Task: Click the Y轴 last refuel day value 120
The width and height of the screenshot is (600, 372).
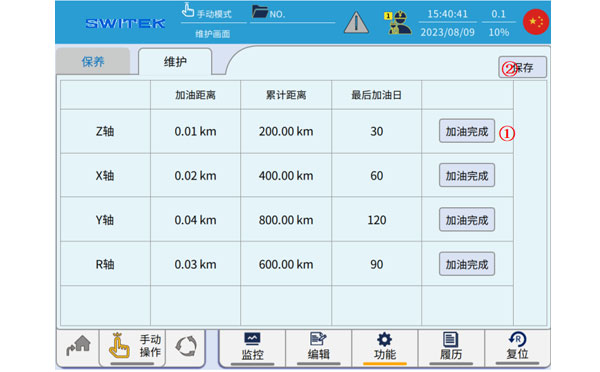Action: [377, 220]
